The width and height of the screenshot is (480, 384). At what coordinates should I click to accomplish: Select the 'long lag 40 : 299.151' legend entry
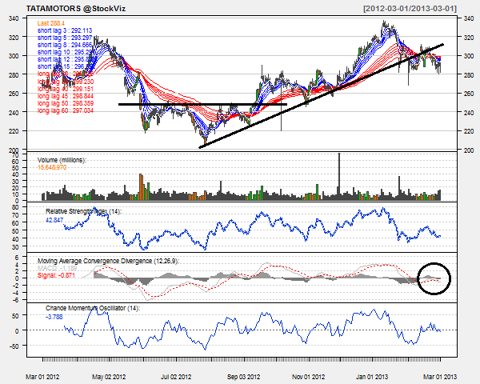pos(65,89)
